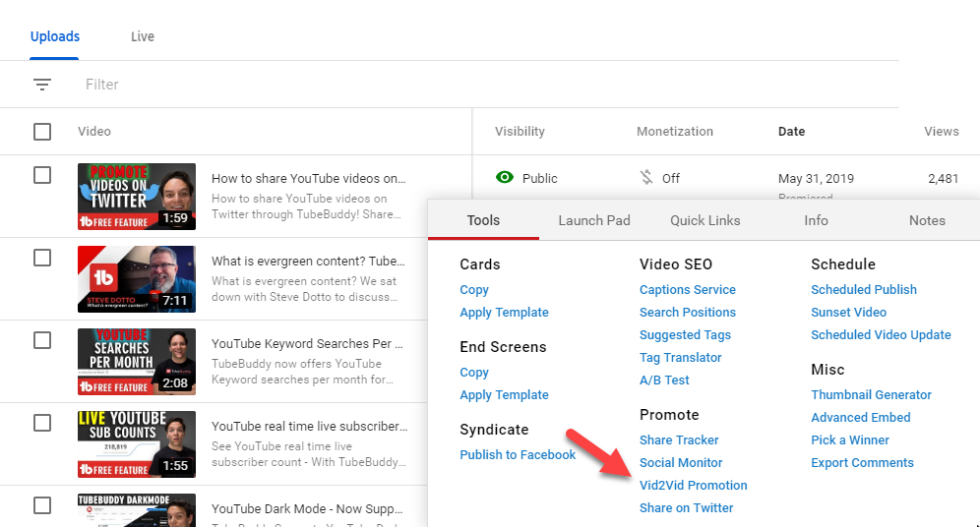Open the Live YouTube Sub Counts thumbnail

pyautogui.click(x=137, y=444)
